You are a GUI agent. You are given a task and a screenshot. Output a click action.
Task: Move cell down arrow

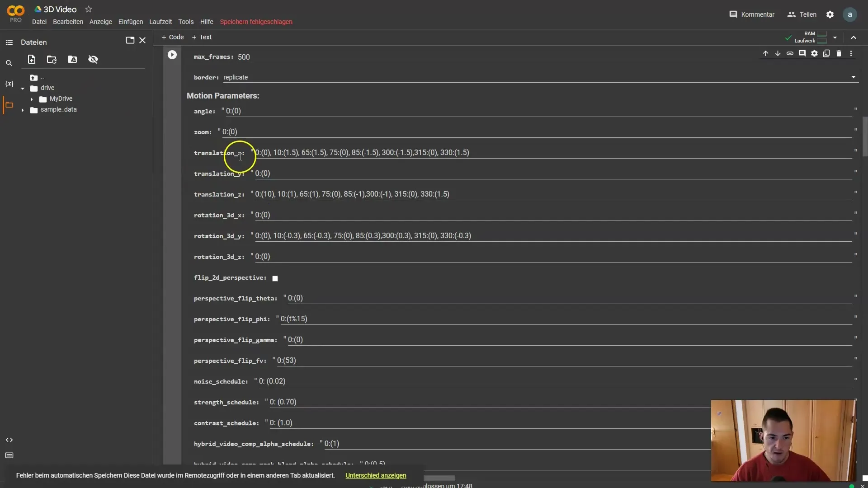(778, 53)
